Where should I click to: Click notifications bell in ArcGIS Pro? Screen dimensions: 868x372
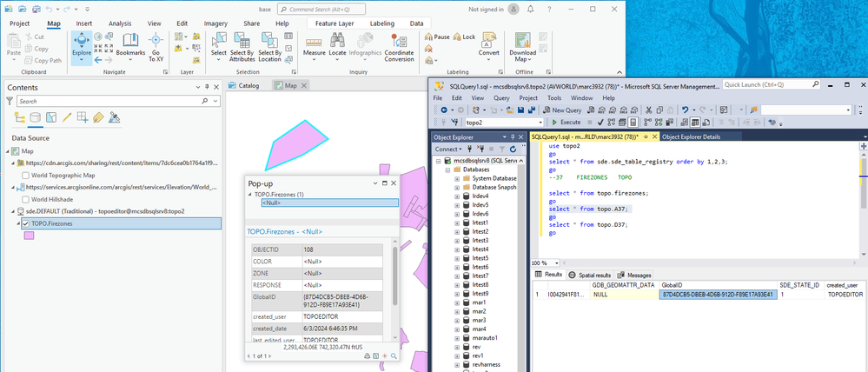click(531, 9)
